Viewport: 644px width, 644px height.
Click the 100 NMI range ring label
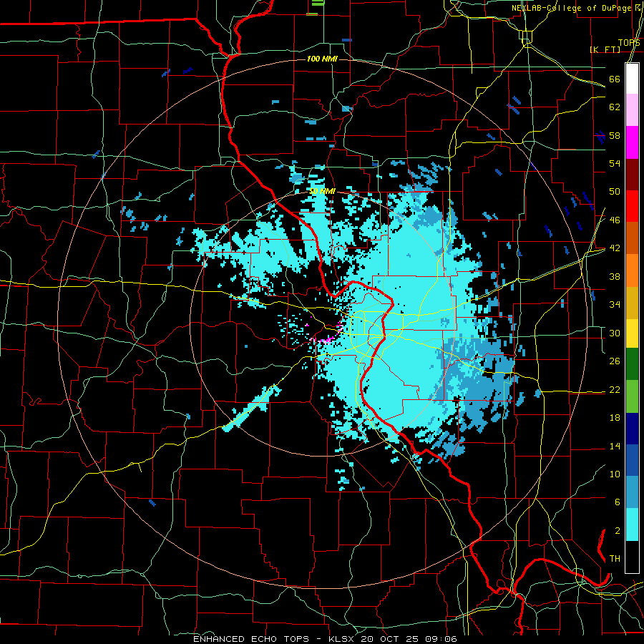tap(322, 59)
